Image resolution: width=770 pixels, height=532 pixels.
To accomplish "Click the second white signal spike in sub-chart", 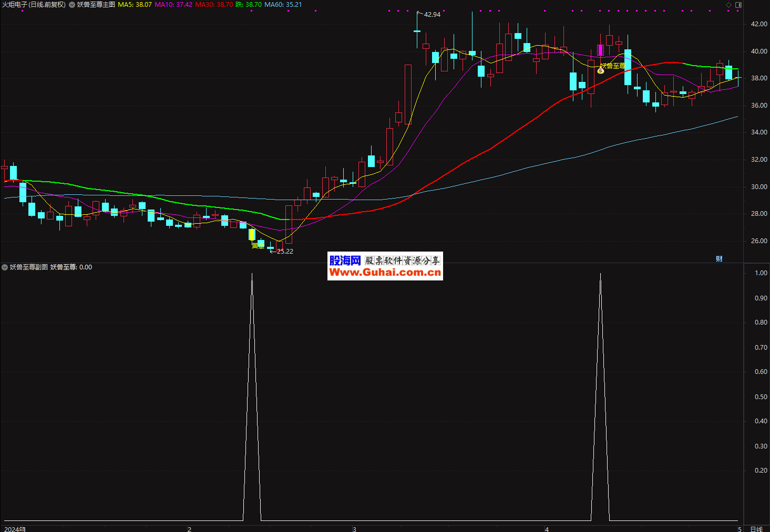I will (600, 397).
